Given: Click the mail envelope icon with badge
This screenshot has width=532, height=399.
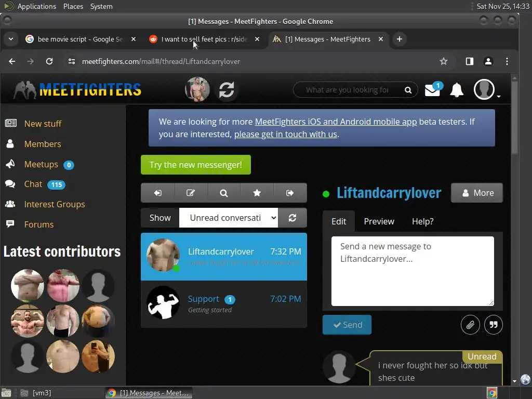Looking at the screenshot, I should (x=433, y=89).
